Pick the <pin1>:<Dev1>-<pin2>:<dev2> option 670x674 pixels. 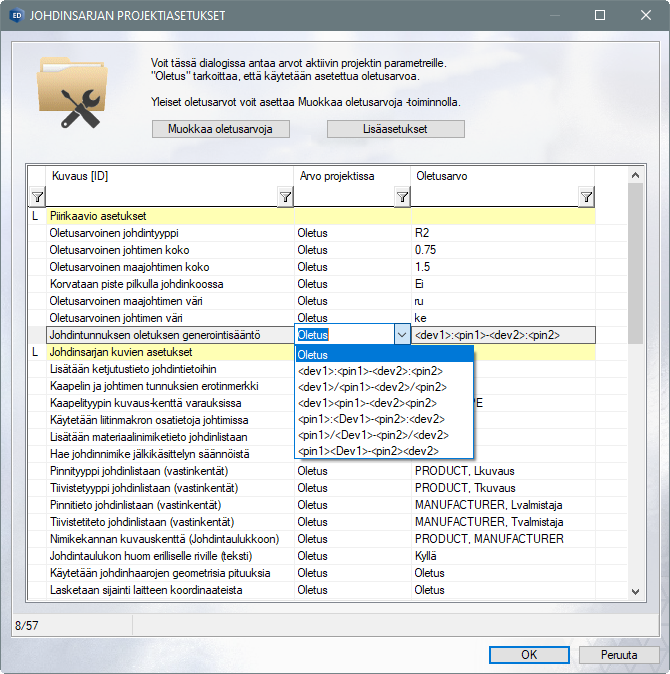coord(370,419)
